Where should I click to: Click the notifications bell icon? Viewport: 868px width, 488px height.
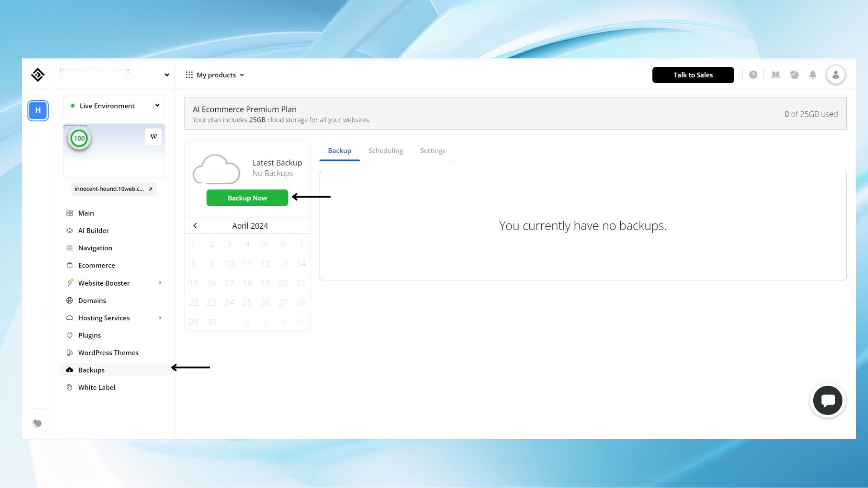click(x=812, y=75)
